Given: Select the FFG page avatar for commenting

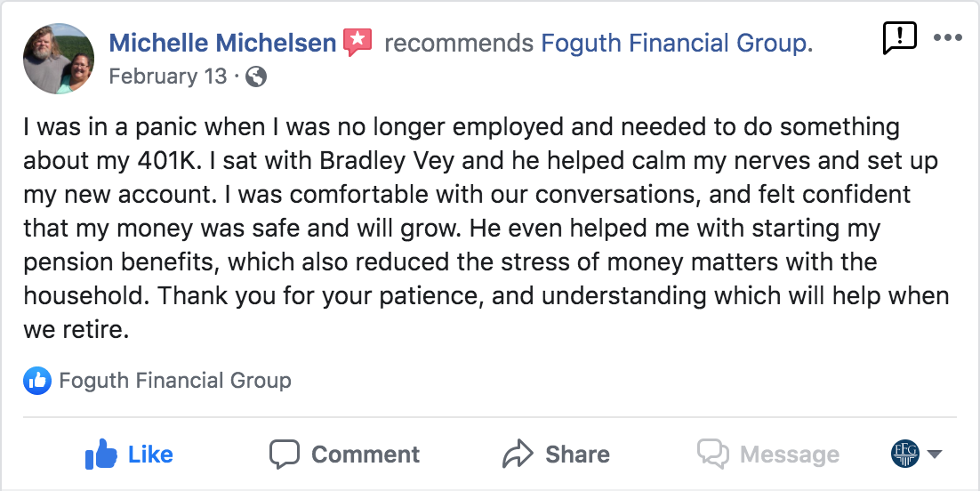Looking at the screenshot, I should (x=904, y=455).
